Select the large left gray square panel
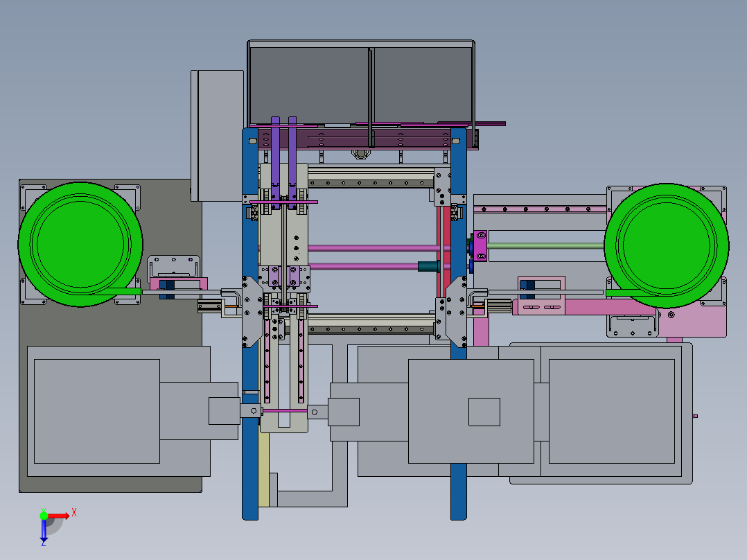747x560 pixels. pyautogui.click(x=97, y=411)
